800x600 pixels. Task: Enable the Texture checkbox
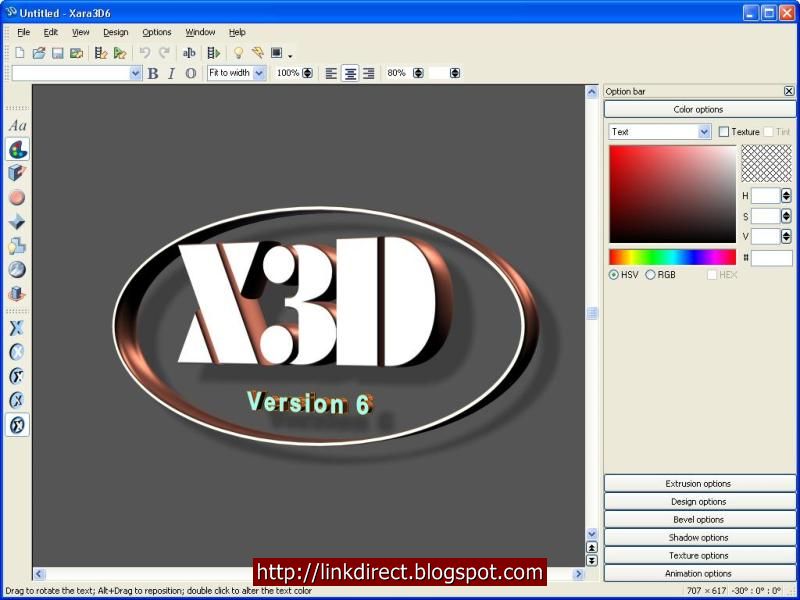pyautogui.click(x=723, y=132)
